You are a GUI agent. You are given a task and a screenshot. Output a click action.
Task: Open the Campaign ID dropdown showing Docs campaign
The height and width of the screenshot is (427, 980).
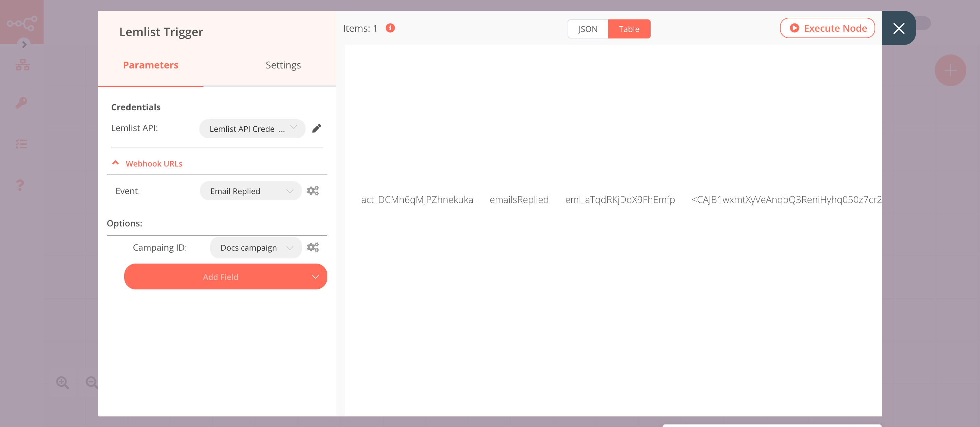click(x=255, y=247)
